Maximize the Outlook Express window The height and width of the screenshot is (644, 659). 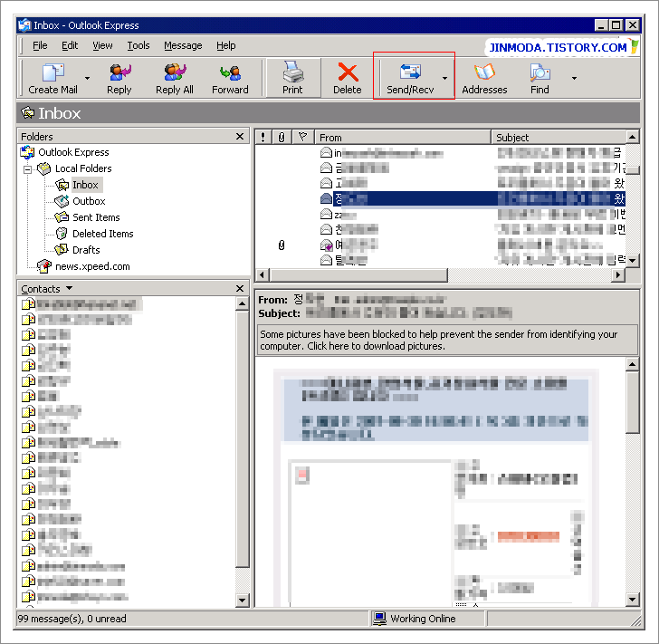(x=616, y=25)
